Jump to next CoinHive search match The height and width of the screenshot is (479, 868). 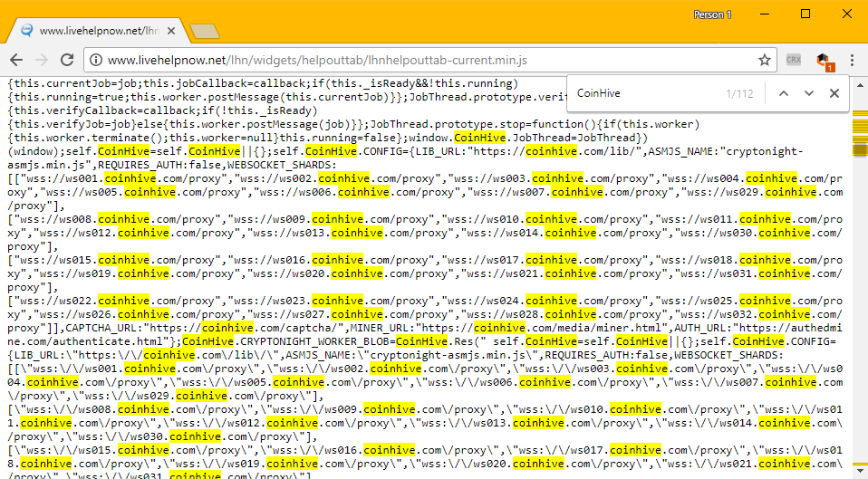click(x=809, y=93)
